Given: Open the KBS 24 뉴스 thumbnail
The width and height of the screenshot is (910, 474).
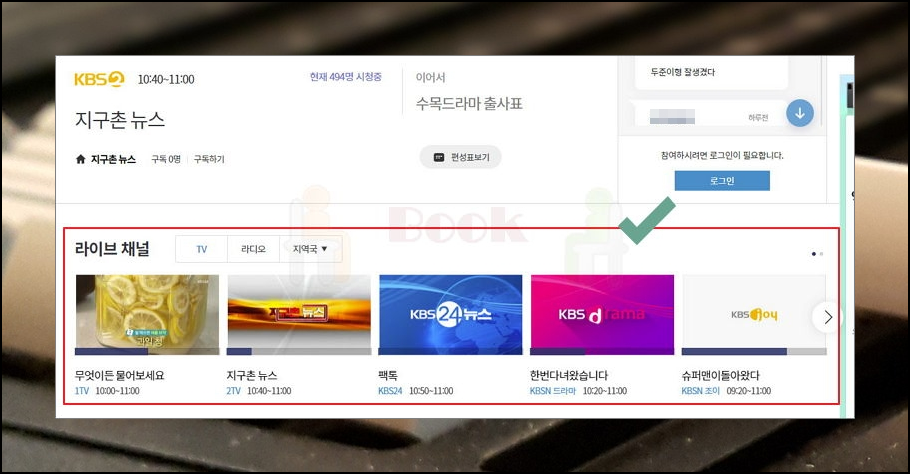Looking at the screenshot, I should [x=450, y=312].
